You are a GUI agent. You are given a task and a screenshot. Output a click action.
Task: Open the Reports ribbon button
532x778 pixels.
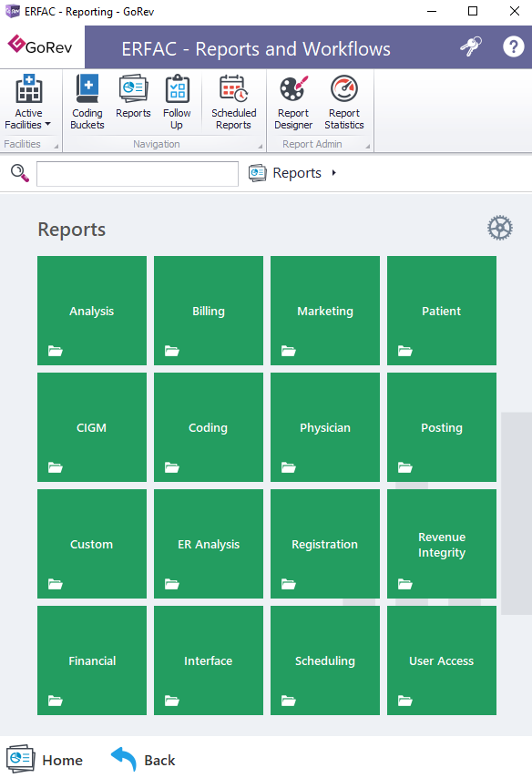(x=133, y=97)
